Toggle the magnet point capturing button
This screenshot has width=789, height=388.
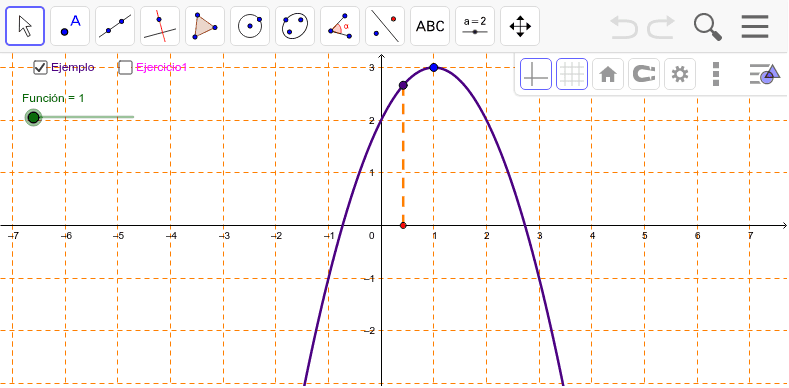(644, 74)
